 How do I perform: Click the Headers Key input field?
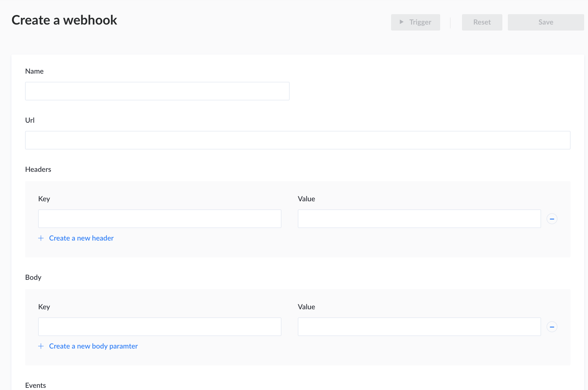[160, 219]
